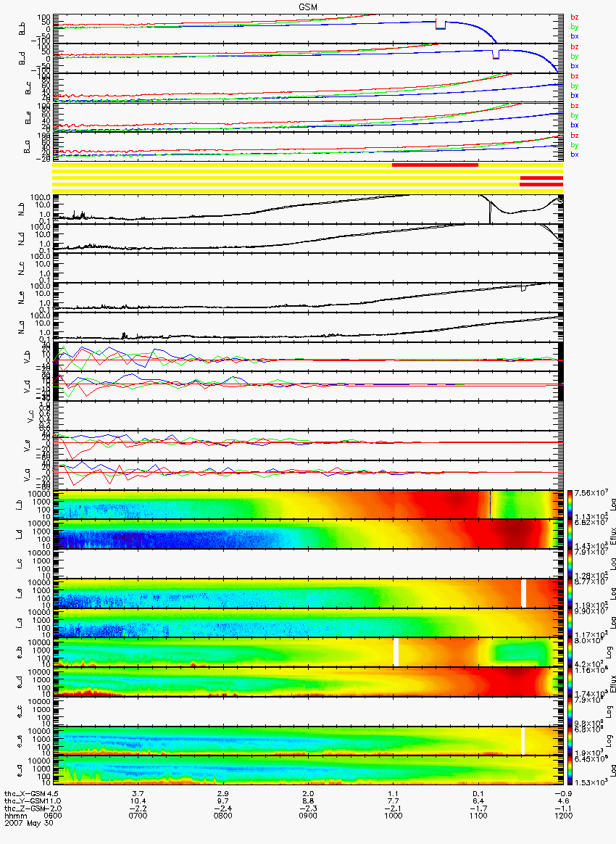616x844 pixels.
Task: Select the e_e electron spectrogram label
Action: pos(20,742)
